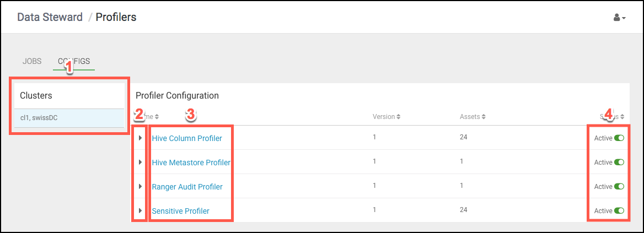Select the cl1, swissDC cluster

(x=69, y=118)
